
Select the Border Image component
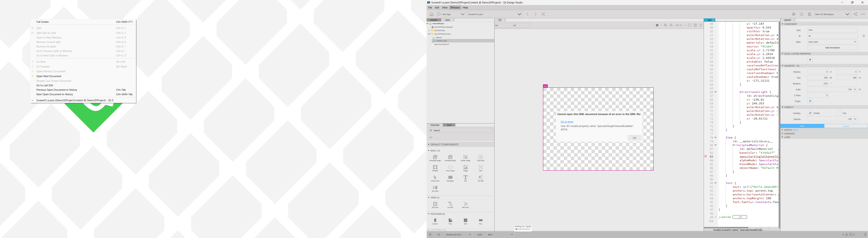(x=465, y=158)
